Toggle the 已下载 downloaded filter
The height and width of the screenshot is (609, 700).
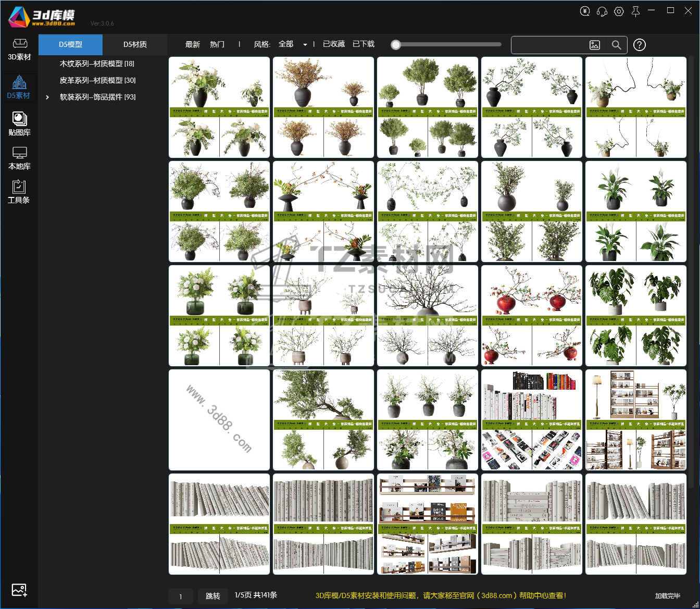(x=364, y=44)
